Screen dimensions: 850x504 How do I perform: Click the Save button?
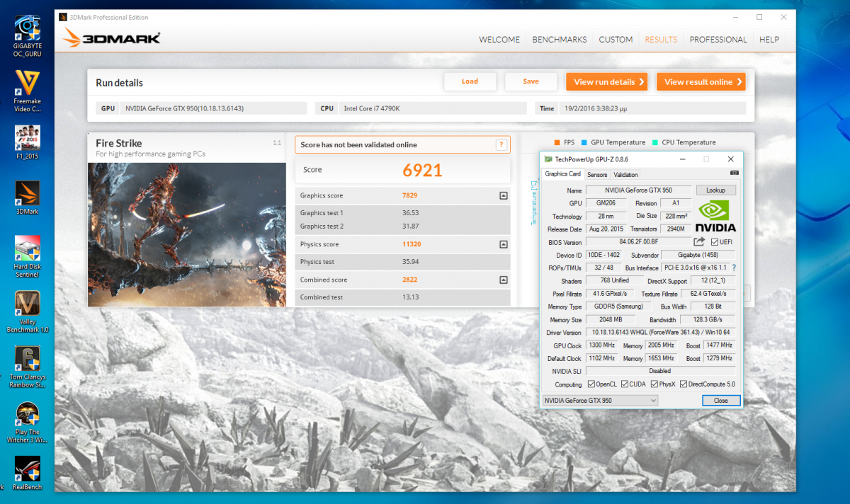click(x=531, y=81)
